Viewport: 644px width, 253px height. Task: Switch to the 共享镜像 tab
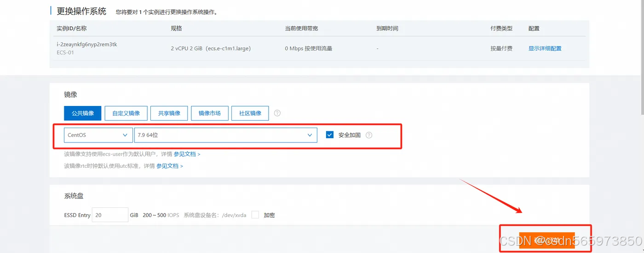point(169,113)
